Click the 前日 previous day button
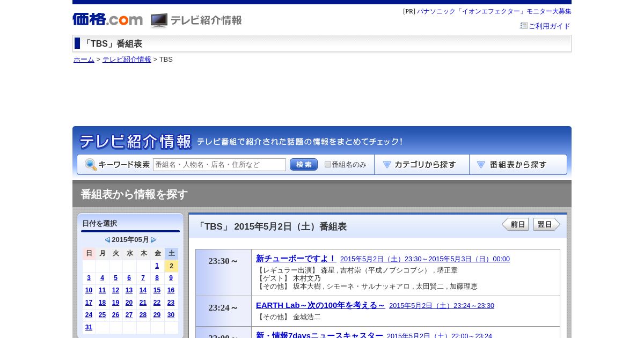Image resolution: width=644 pixels, height=338 pixels. [x=515, y=224]
